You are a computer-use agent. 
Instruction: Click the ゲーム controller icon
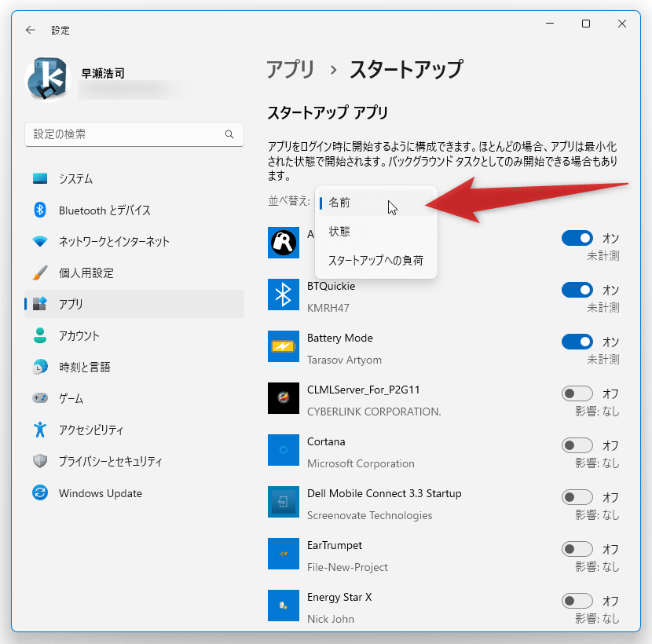pos(40,398)
